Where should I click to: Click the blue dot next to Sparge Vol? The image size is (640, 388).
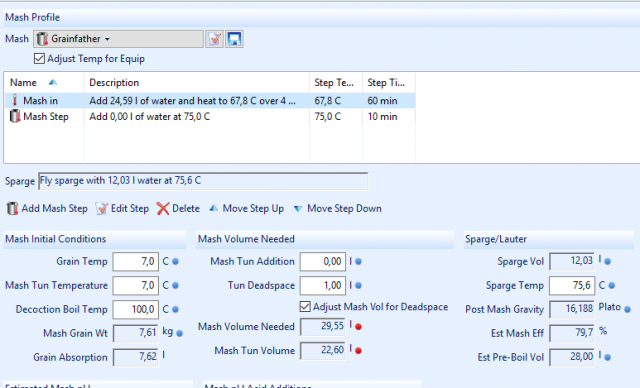point(607,262)
